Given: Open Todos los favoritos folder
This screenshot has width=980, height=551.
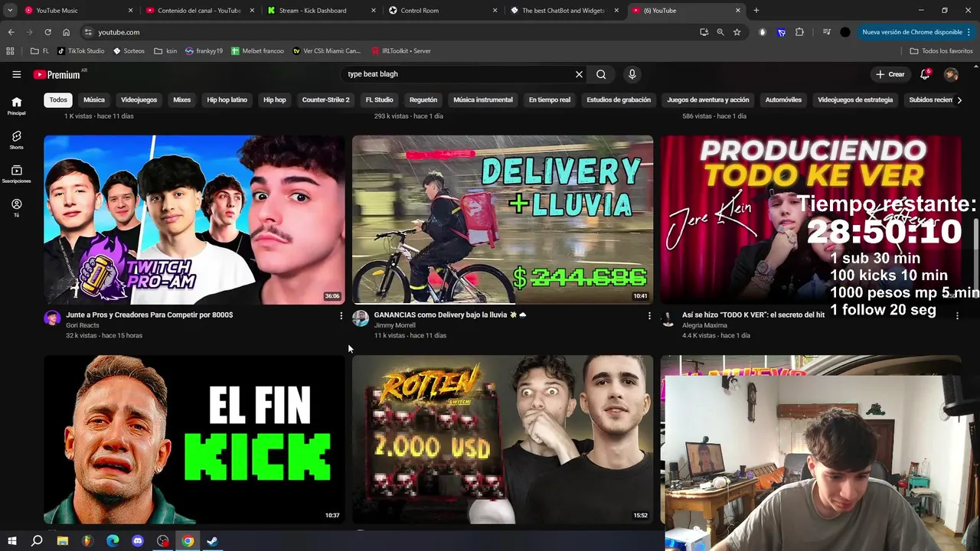Looking at the screenshot, I should [941, 51].
